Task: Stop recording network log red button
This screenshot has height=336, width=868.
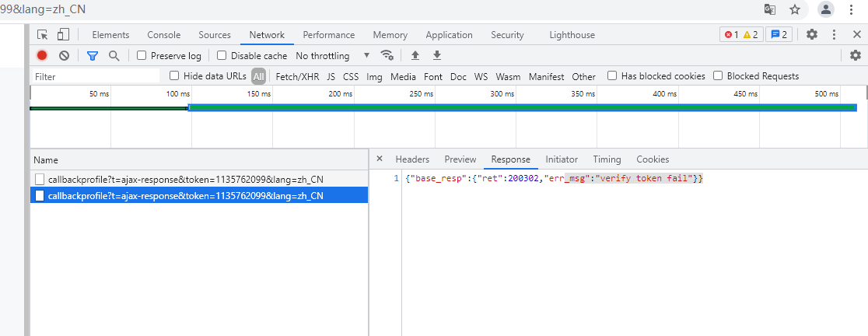Action: point(42,55)
